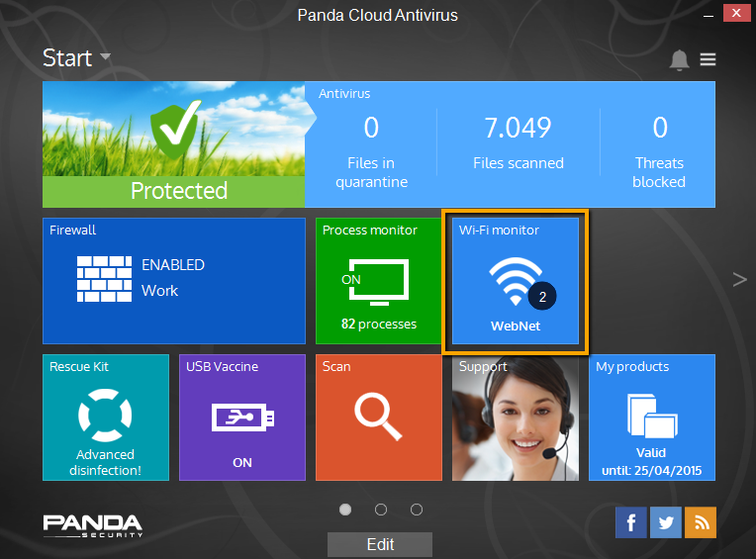Image resolution: width=756 pixels, height=559 pixels.
Task: Click the Protected status label
Action: 179,191
